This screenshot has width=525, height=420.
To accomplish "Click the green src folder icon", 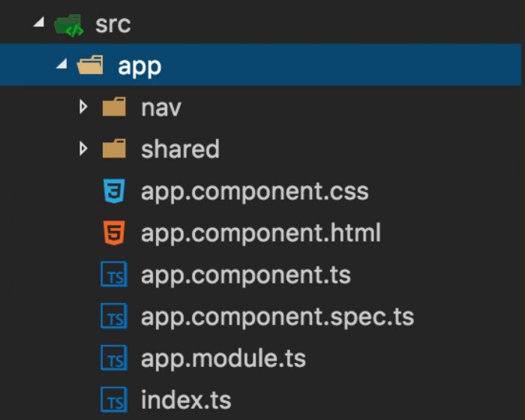I will (x=68, y=25).
